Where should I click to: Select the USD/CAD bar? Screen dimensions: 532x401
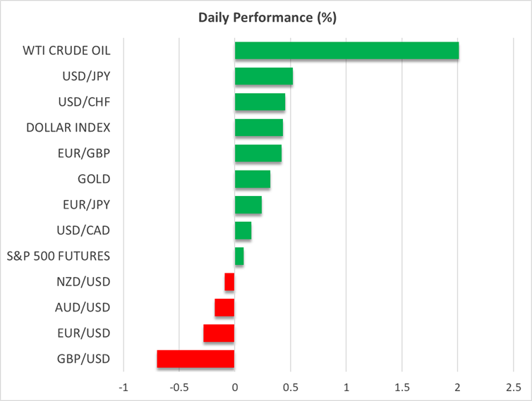pos(243,230)
